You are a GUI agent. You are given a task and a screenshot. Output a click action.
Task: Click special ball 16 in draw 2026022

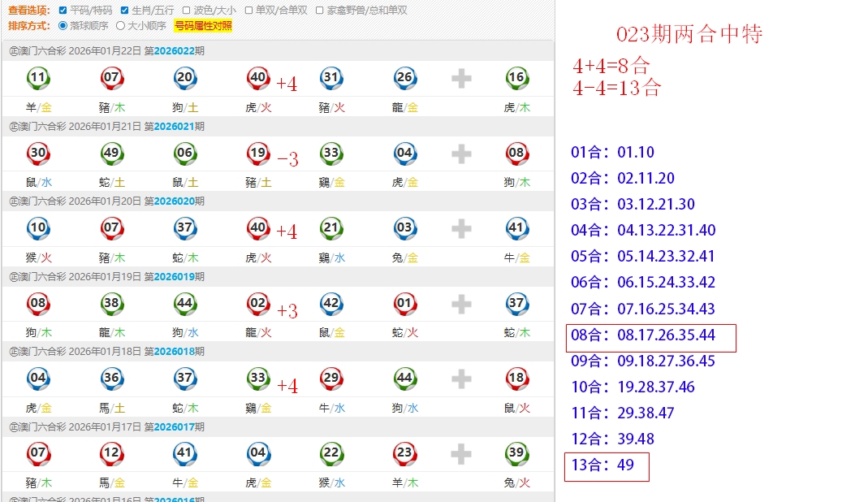(516, 78)
